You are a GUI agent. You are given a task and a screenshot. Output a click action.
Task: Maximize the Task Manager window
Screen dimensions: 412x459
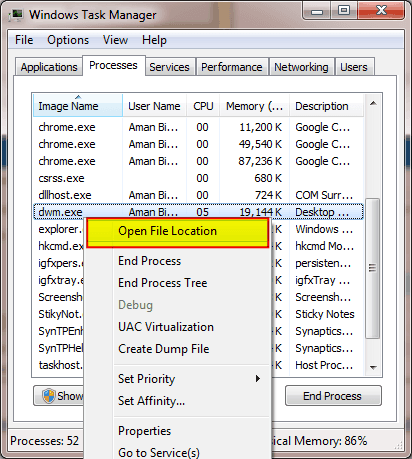[344, 11]
